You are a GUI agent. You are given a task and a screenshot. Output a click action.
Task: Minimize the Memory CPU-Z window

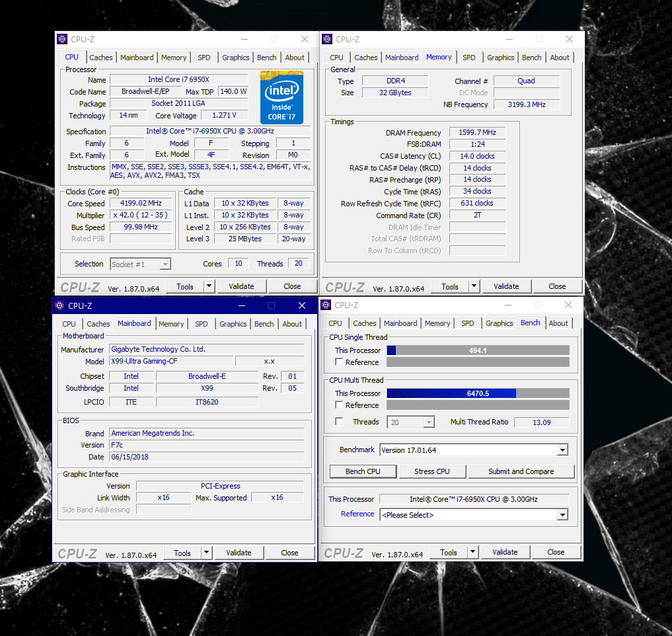509,40
